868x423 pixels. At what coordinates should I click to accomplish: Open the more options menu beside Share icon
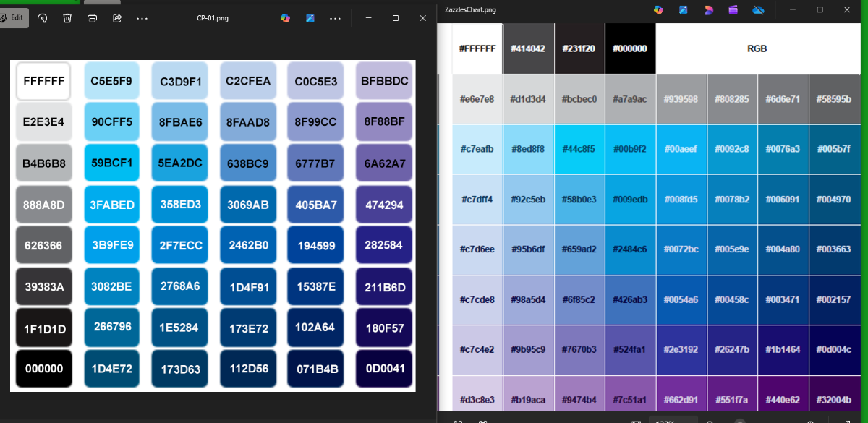tap(142, 18)
